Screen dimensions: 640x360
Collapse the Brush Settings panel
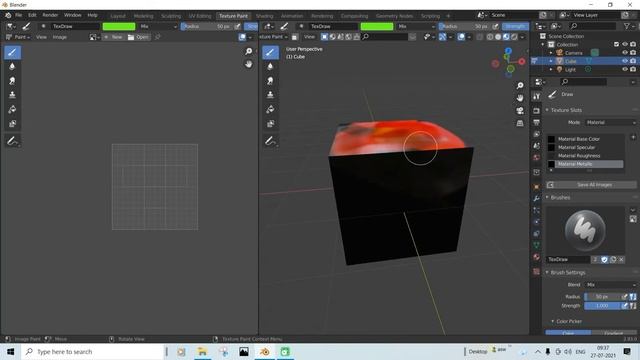pyautogui.click(x=547, y=272)
